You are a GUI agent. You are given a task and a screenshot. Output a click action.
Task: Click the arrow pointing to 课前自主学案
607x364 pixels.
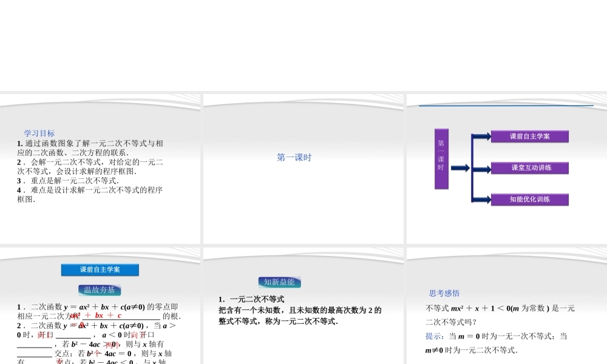coord(481,136)
